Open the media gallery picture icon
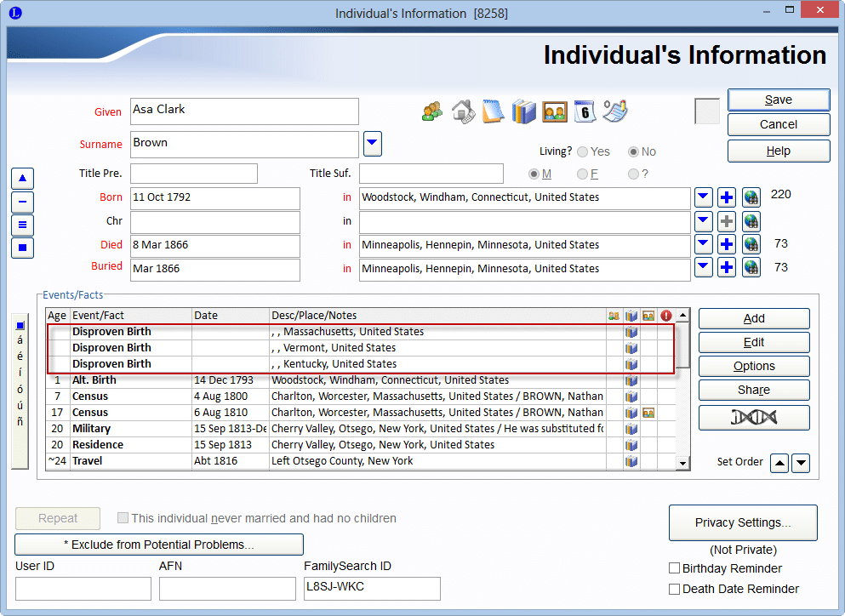 (555, 112)
